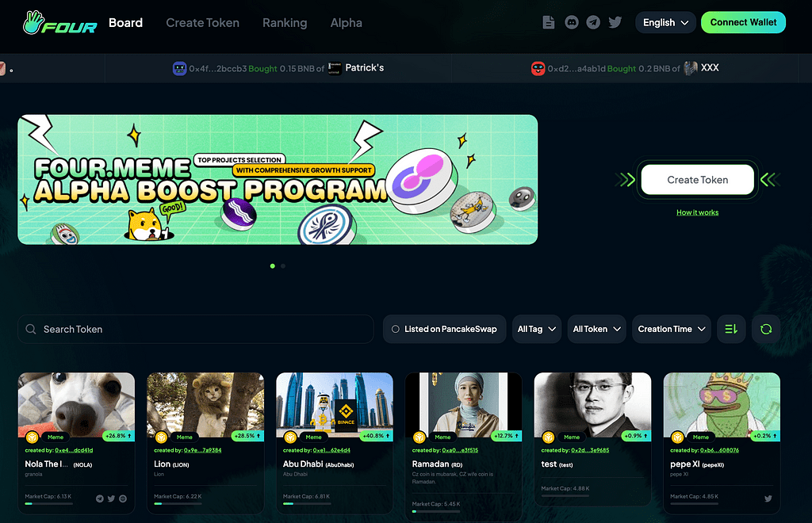812x523 pixels.
Task: Click the BNB coin badge on pepe XI card
Action: click(x=677, y=437)
